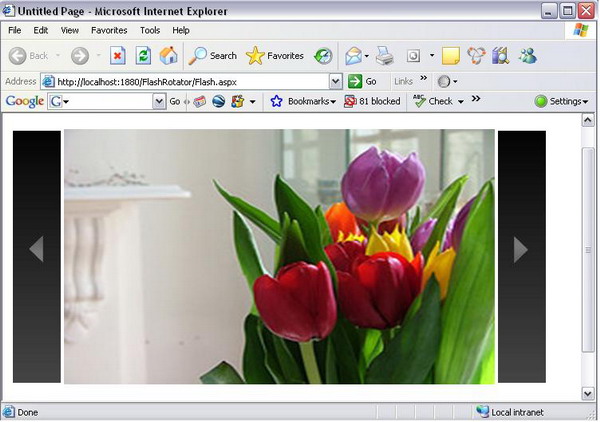Screen dimensions: 600x422
Task: Click the vertical scrollbar up arrow
Action: coord(588,121)
